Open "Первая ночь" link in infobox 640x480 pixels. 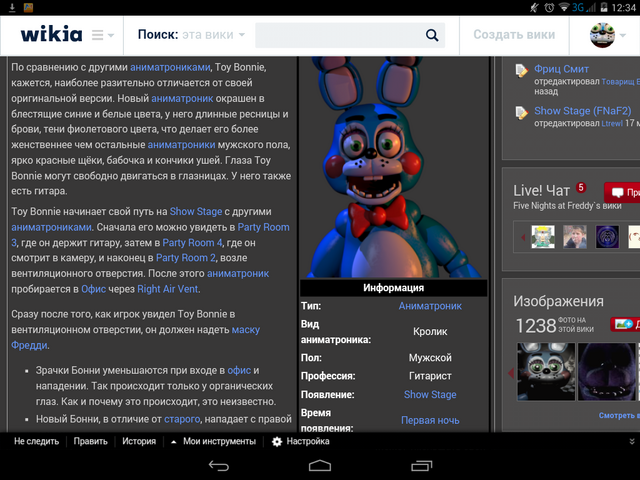430,420
